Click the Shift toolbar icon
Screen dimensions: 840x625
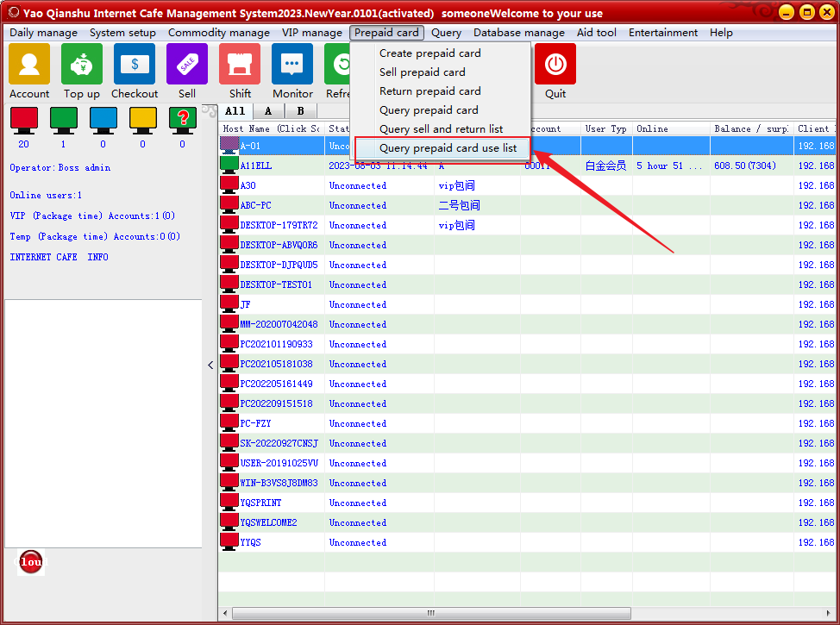click(x=240, y=66)
